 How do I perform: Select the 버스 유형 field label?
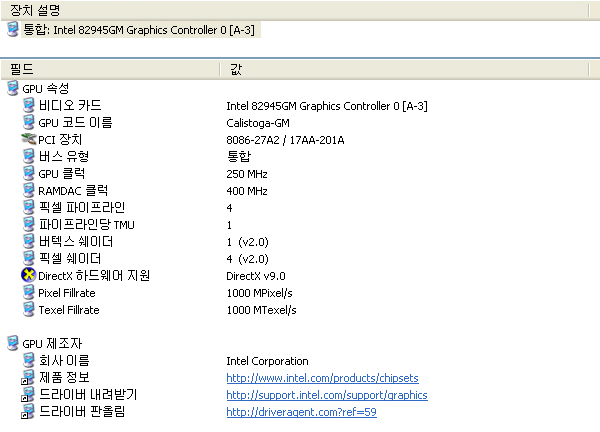tap(64, 156)
